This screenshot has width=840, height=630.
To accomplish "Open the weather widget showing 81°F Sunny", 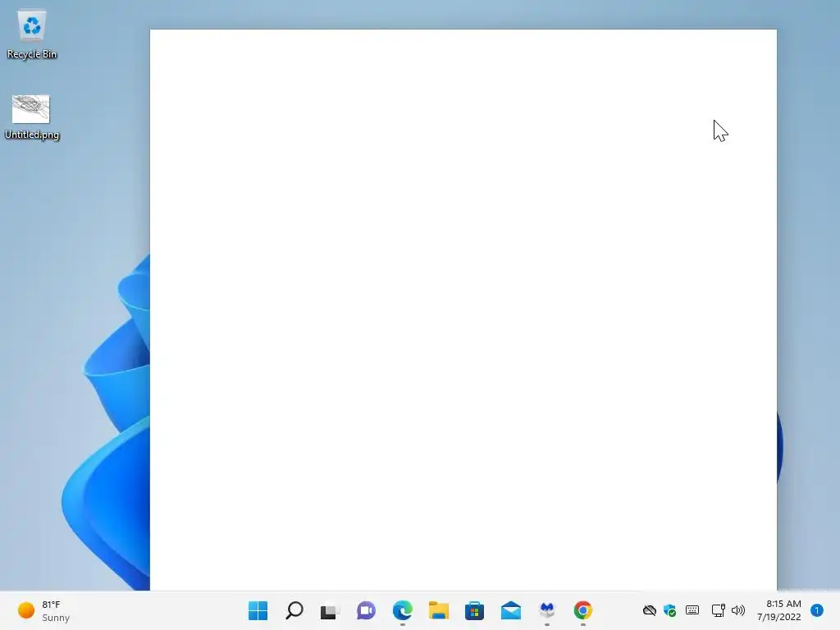I will click(x=44, y=610).
